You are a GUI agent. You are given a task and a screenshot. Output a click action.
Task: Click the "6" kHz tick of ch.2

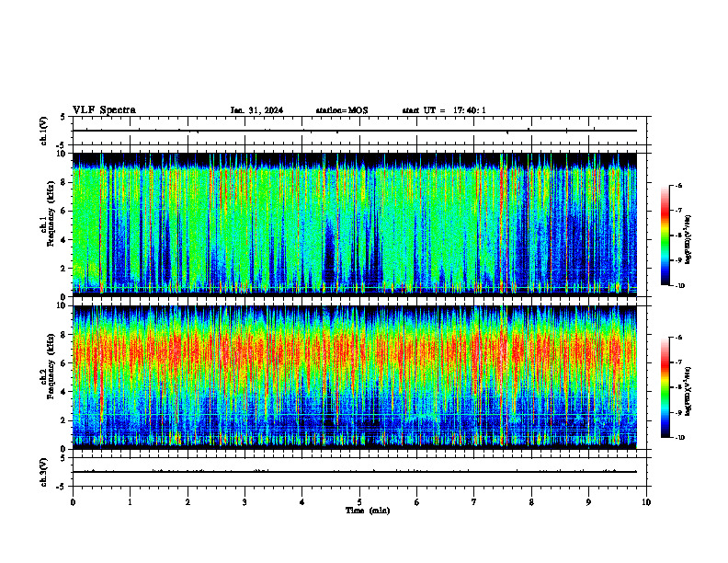(x=64, y=363)
